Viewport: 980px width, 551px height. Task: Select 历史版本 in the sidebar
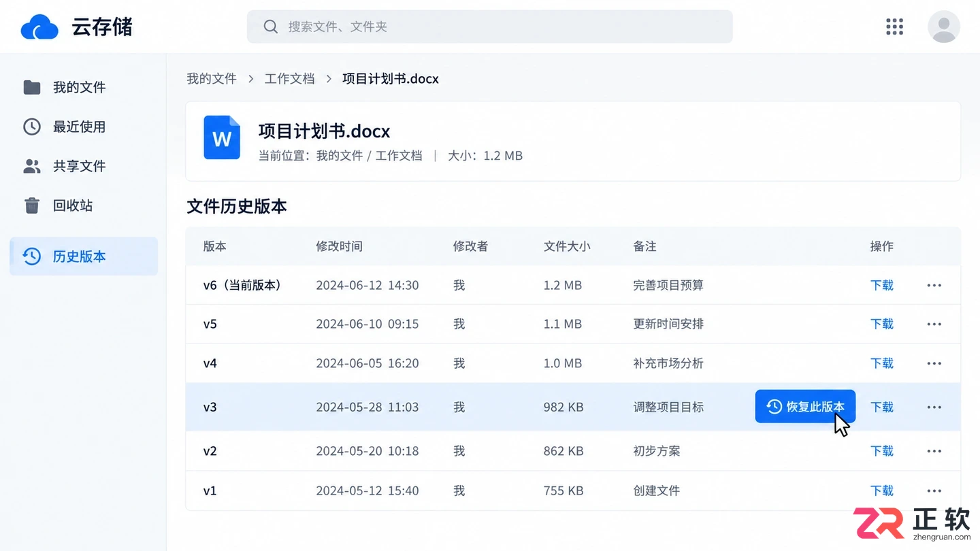84,256
